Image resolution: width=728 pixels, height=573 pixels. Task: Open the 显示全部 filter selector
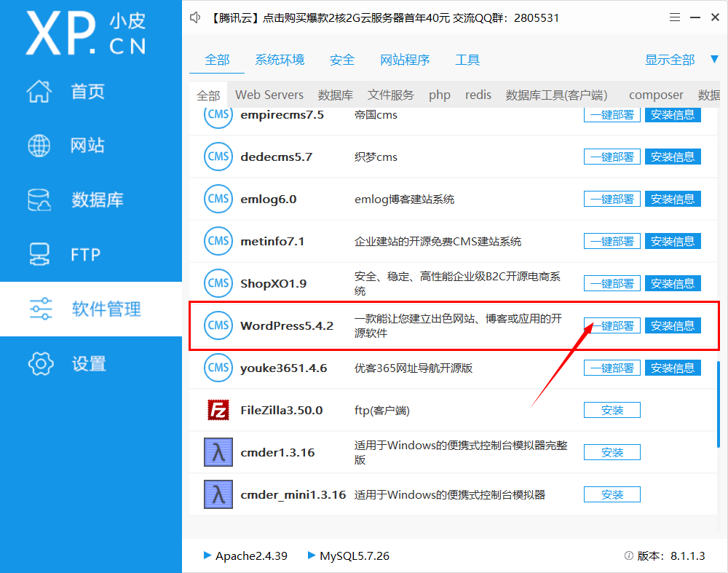670,60
